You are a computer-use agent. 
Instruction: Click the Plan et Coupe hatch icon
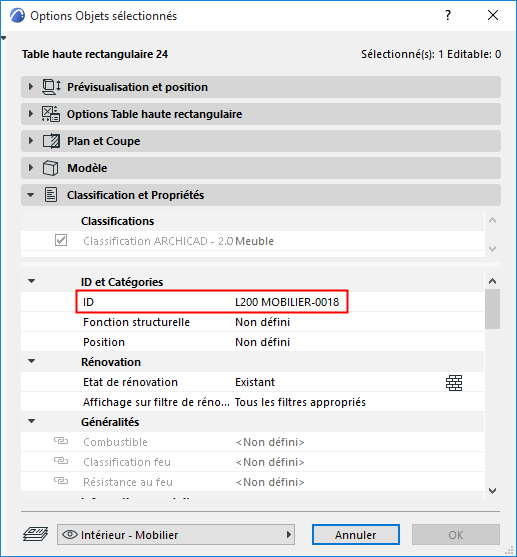click(x=51, y=141)
